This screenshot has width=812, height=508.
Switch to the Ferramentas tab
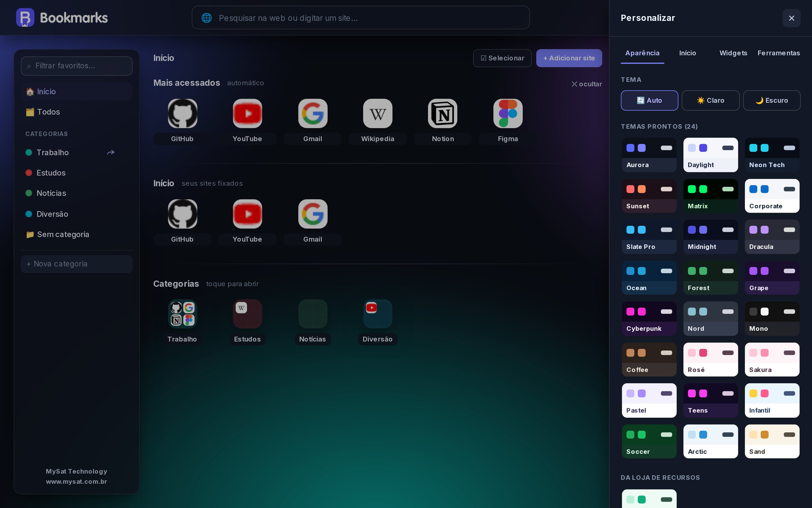coord(778,53)
